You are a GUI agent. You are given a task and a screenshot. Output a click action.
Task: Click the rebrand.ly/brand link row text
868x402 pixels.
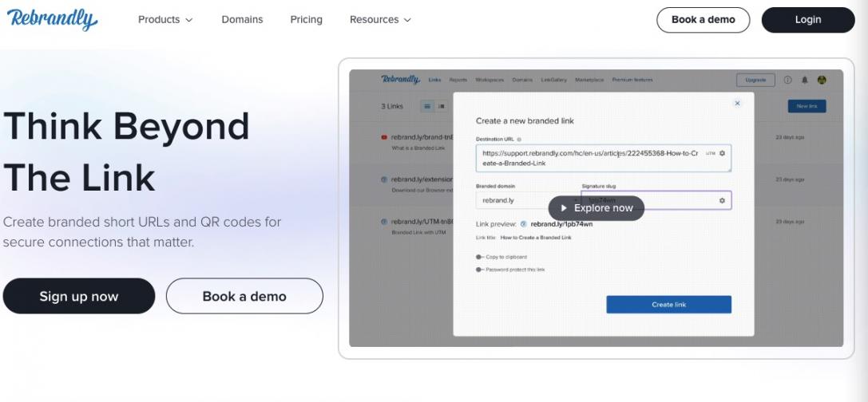point(422,137)
